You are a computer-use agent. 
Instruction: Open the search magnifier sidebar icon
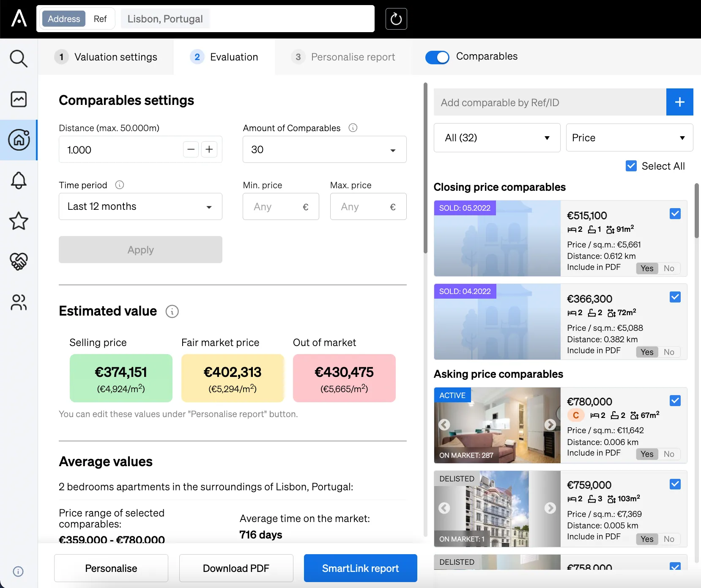point(19,58)
